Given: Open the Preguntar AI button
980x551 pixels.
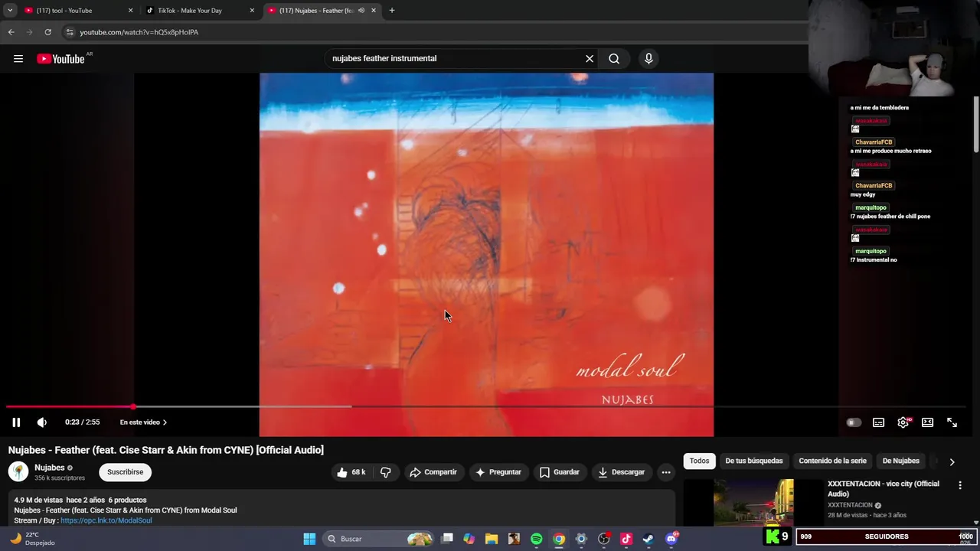Looking at the screenshot, I should [x=498, y=472].
